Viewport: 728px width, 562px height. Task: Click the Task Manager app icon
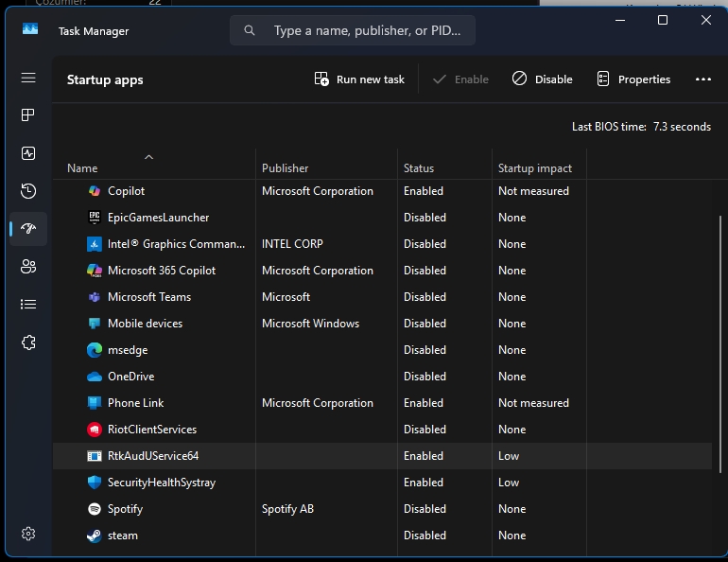[x=30, y=29]
